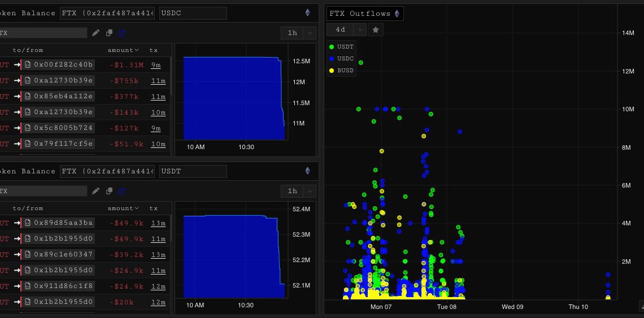This screenshot has height=318, width=644.
Task: Star the FTX Outflows chart
Action: pos(376,29)
